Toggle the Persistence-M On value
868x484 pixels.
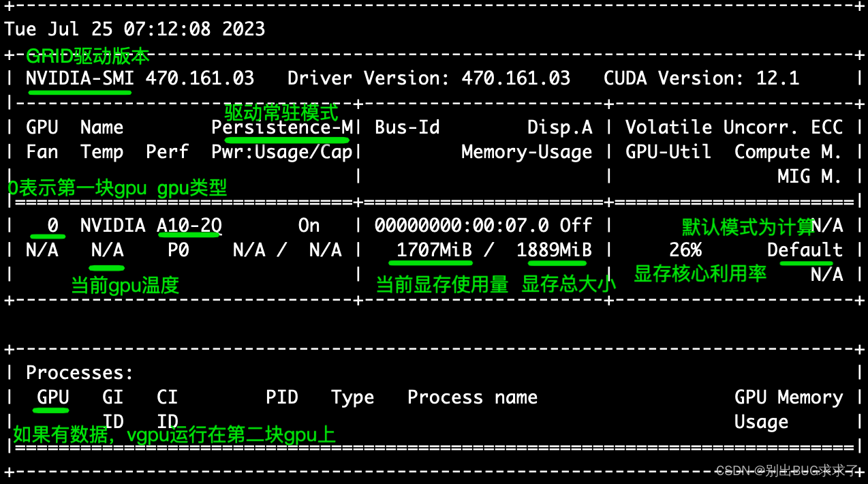coord(309,225)
